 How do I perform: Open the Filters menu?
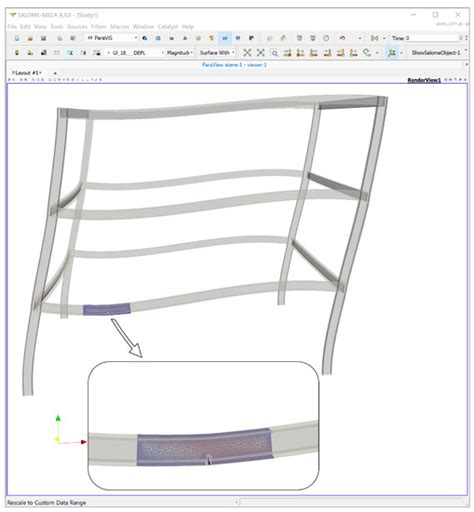click(x=99, y=27)
